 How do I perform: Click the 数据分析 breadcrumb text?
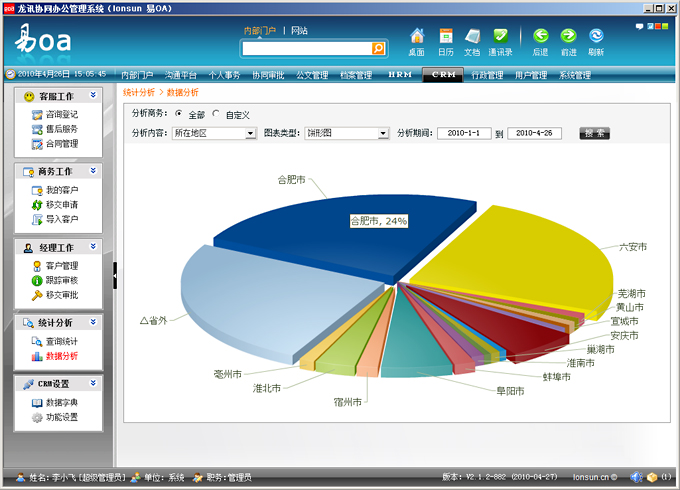183,92
